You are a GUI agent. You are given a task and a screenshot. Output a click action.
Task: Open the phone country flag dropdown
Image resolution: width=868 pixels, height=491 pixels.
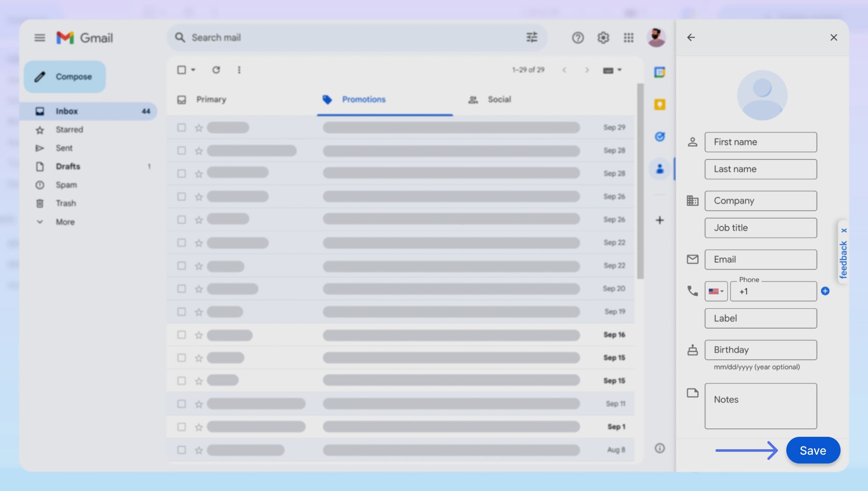(715, 291)
